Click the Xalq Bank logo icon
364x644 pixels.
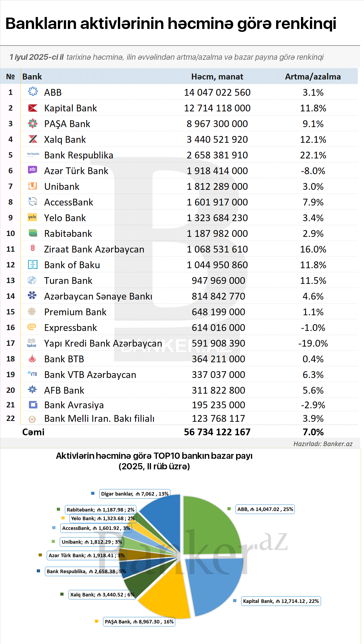[x=33, y=139]
